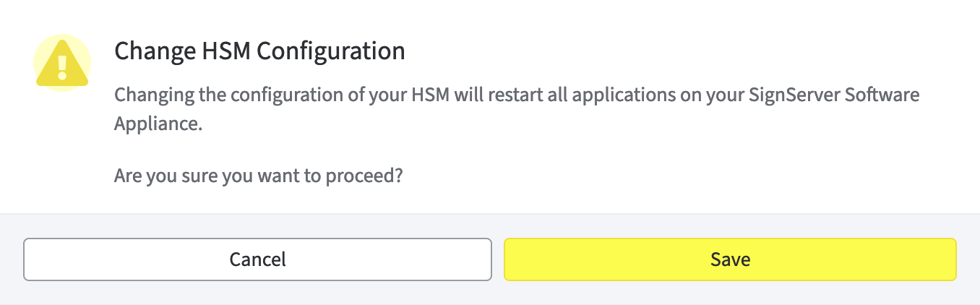Click the word "Cancel" on the white button

(257, 259)
